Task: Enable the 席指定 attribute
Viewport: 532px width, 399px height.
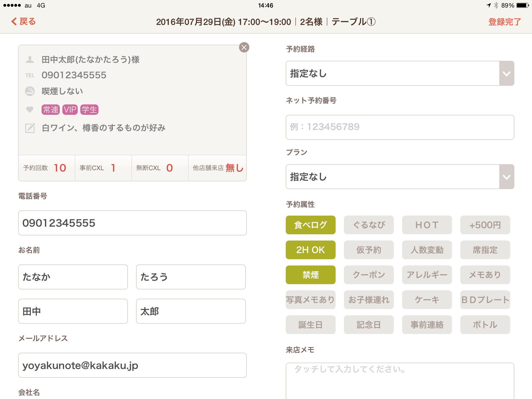Action: click(x=485, y=250)
